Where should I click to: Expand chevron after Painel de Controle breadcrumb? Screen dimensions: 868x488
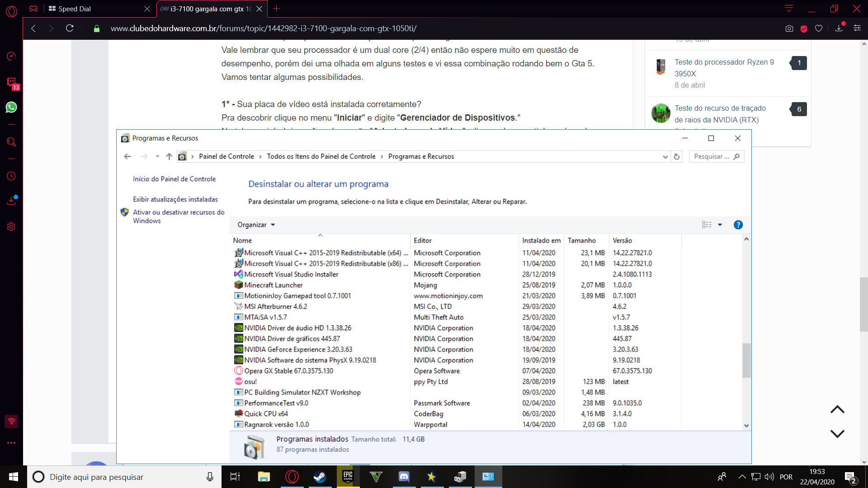260,156
